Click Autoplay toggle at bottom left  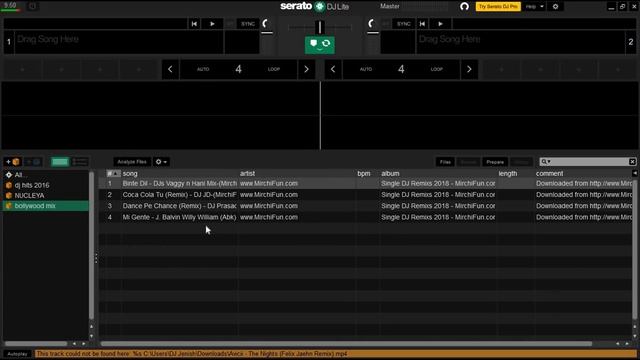17,354
